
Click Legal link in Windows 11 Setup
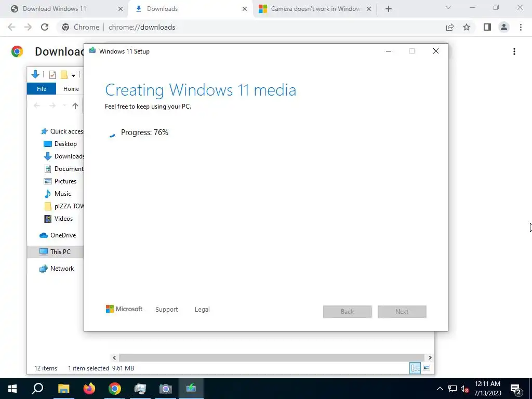202,310
